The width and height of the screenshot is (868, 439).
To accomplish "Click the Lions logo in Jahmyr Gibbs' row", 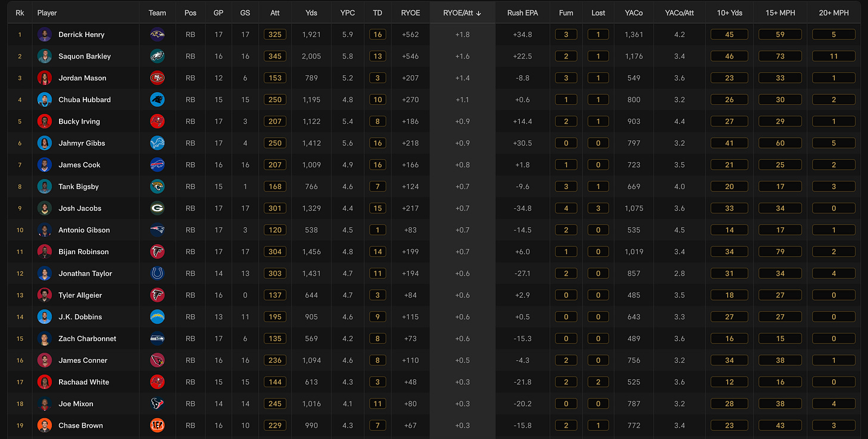I will (x=157, y=143).
